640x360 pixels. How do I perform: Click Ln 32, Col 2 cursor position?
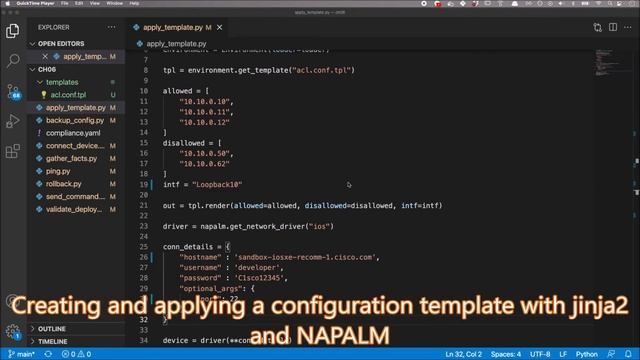463,354
